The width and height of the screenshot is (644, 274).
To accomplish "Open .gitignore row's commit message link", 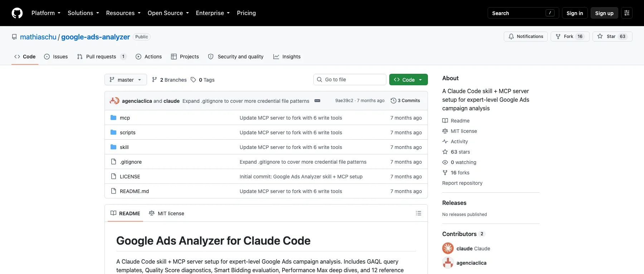I will pos(303,162).
